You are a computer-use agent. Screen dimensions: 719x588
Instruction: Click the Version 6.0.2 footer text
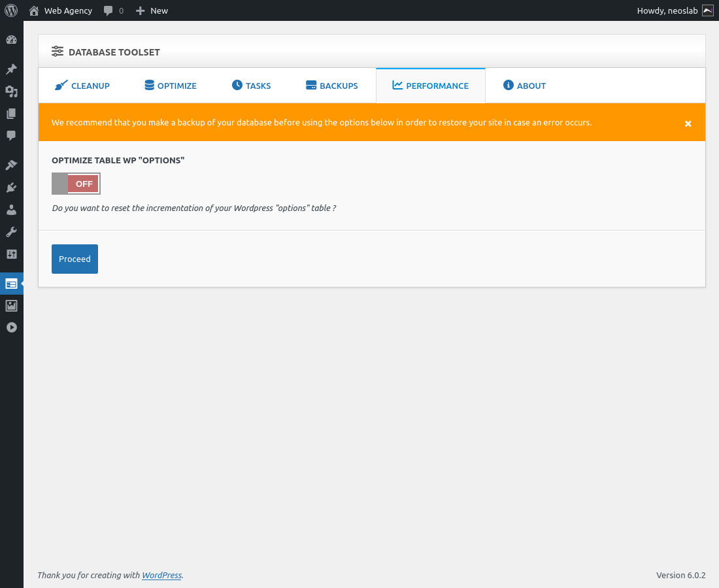point(680,575)
